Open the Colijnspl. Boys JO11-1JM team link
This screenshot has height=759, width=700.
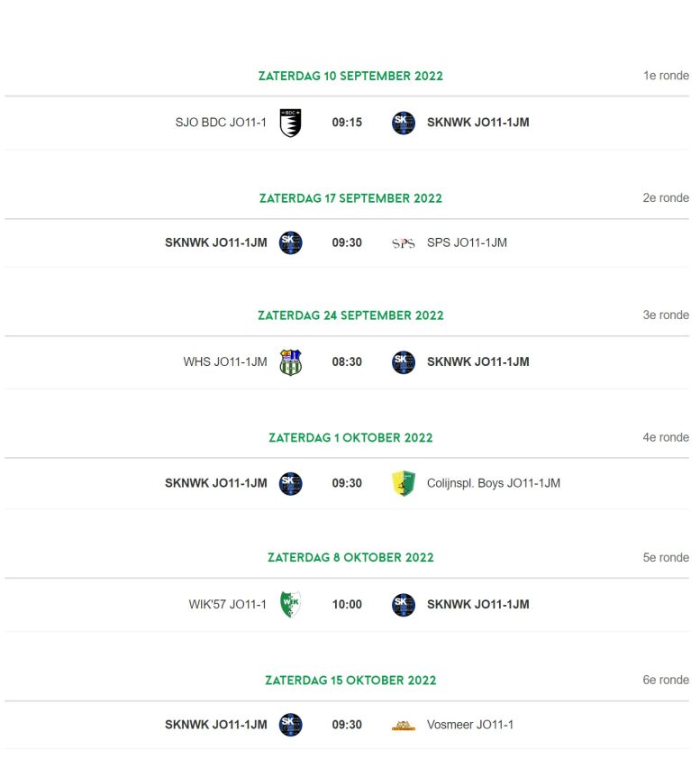pos(494,483)
